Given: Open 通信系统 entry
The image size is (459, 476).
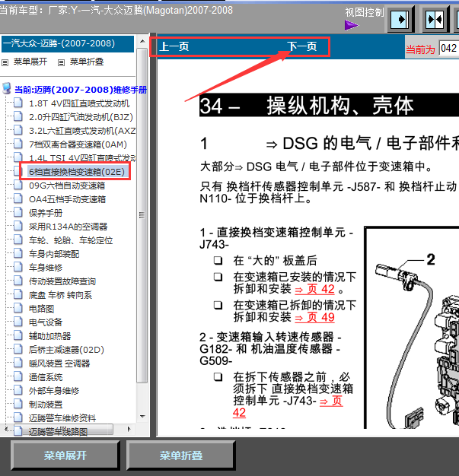Looking at the screenshot, I should (46, 377).
